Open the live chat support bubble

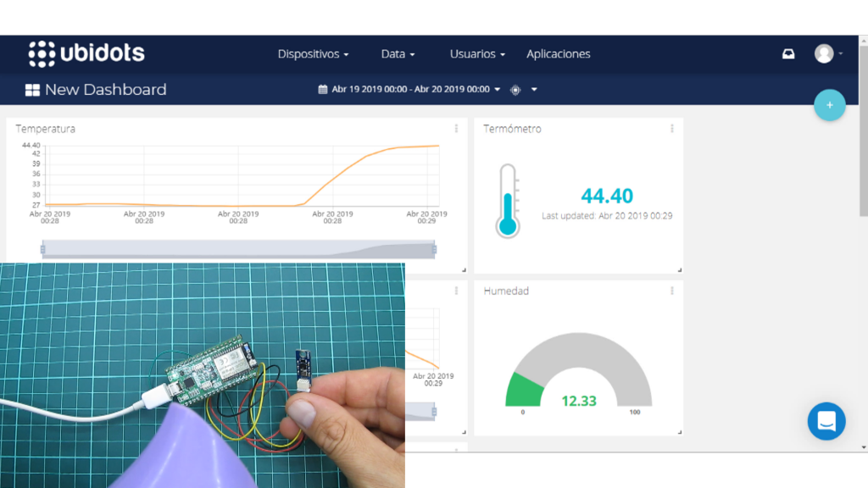tap(826, 421)
